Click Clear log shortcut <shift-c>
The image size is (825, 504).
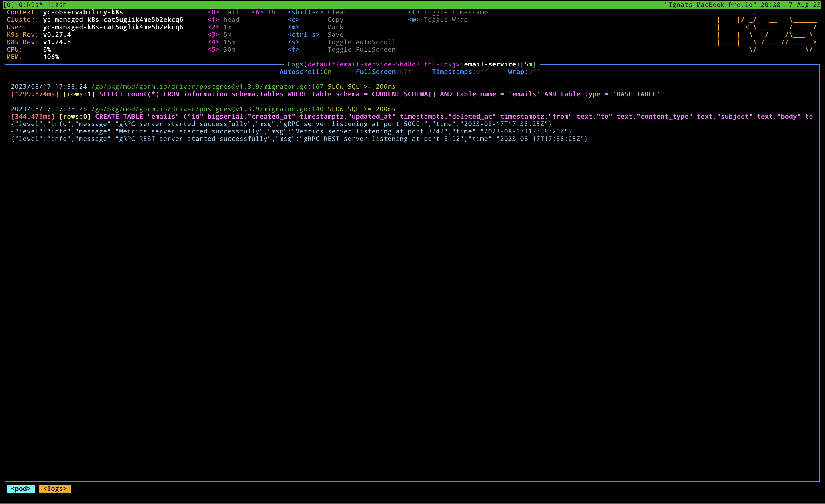click(x=317, y=12)
